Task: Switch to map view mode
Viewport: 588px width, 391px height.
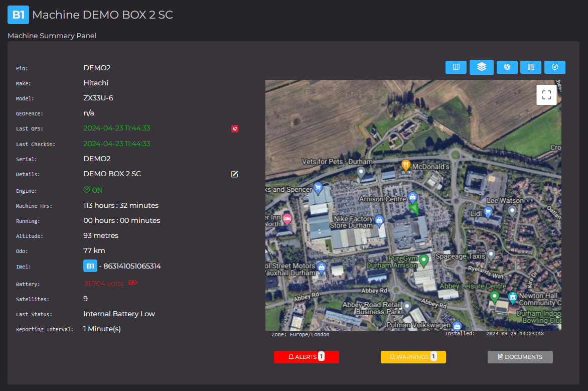Action: tap(456, 67)
